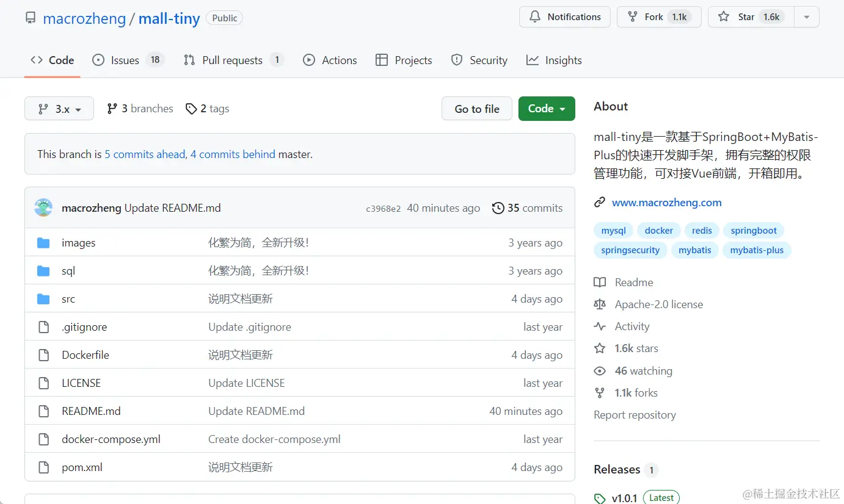The width and height of the screenshot is (844, 504).
Task: Jump to the Readme link in About
Action: click(624, 283)
